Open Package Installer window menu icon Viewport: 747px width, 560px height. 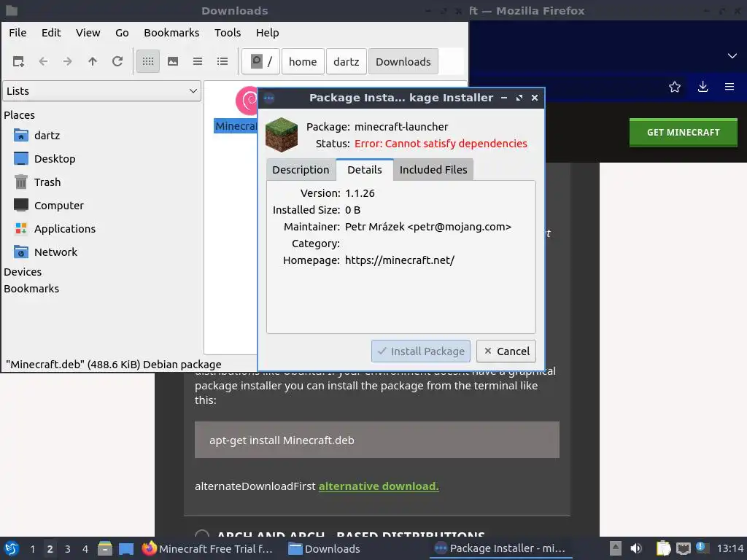(268, 98)
